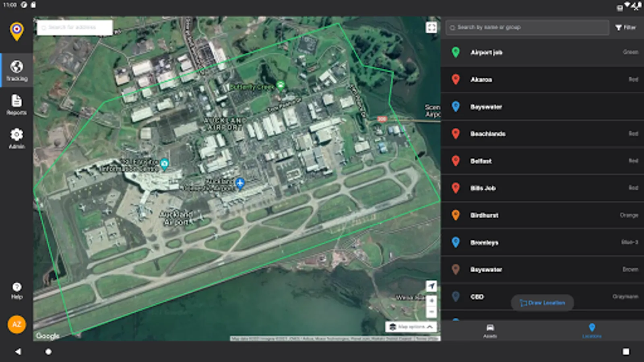Toggle fullscreen map view
This screenshot has width=644, height=362.
coord(431,27)
